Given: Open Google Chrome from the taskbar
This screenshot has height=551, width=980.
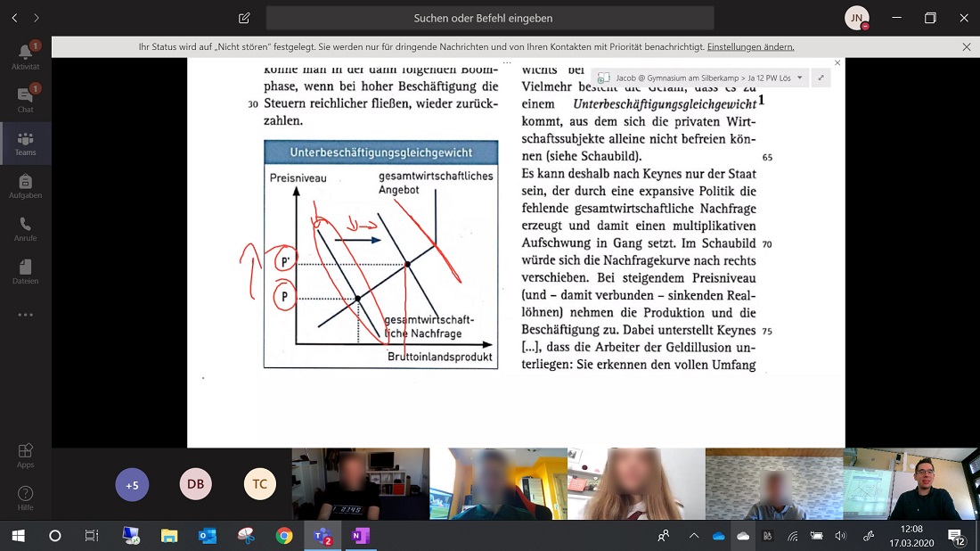Looking at the screenshot, I should click(284, 536).
